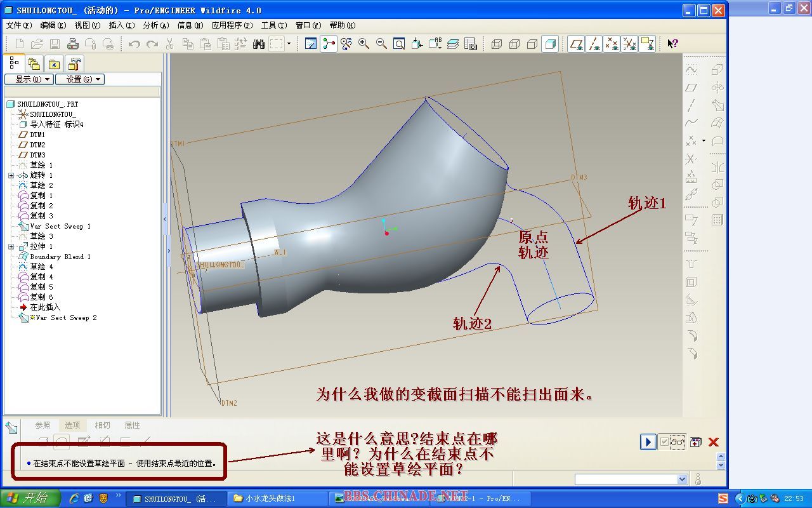The image size is (812, 508).
Task: Click the Redo arrow icon
Action: [x=152, y=44]
